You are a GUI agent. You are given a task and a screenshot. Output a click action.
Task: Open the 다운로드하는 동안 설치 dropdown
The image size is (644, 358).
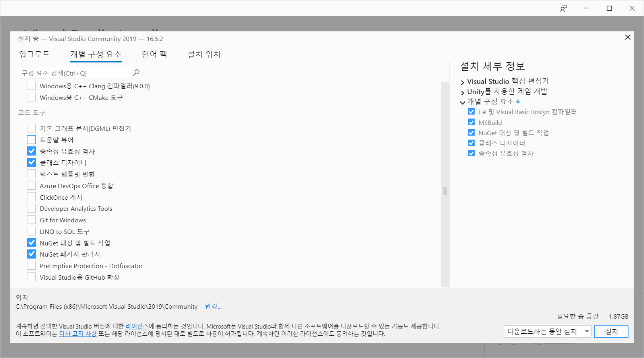tap(547, 331)
